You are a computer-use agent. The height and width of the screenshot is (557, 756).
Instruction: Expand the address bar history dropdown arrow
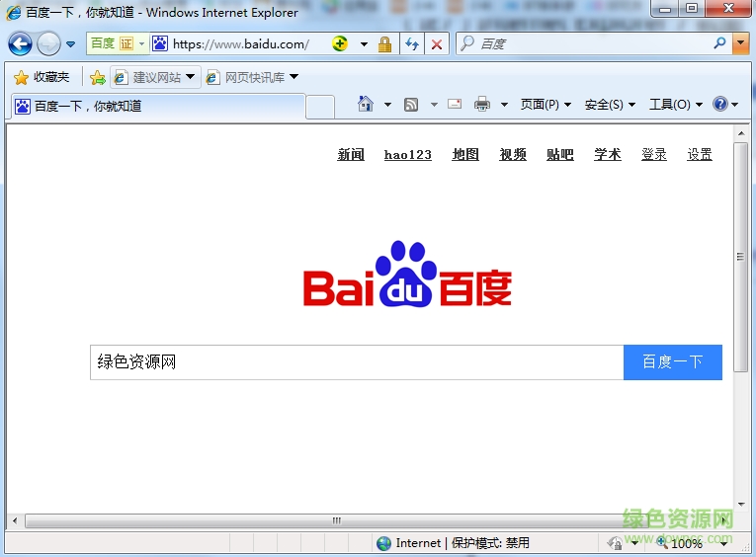coord(364,44)
